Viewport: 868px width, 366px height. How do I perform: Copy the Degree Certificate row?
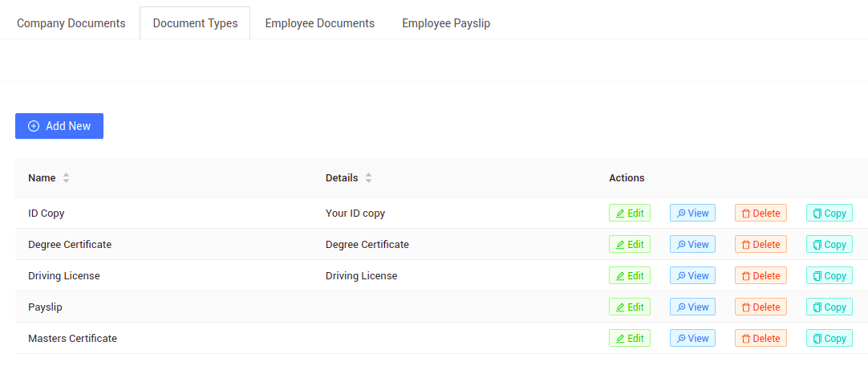pos(829,244)
